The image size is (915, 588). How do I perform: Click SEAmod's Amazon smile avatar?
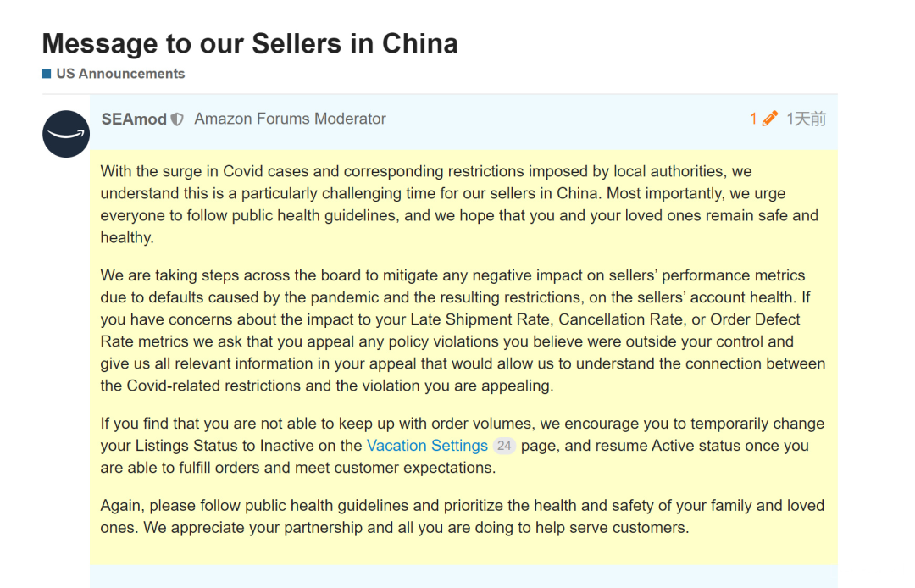[66, 134]
